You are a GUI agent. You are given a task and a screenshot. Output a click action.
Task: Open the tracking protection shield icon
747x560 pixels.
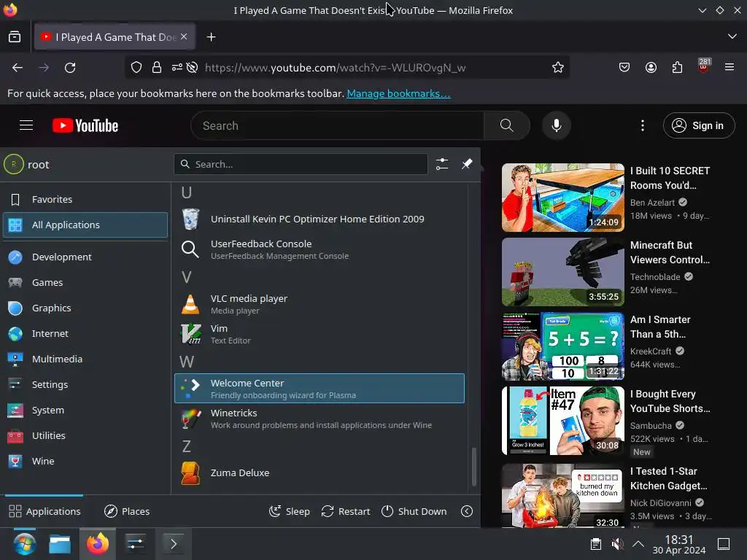click(x=136, y=68)
